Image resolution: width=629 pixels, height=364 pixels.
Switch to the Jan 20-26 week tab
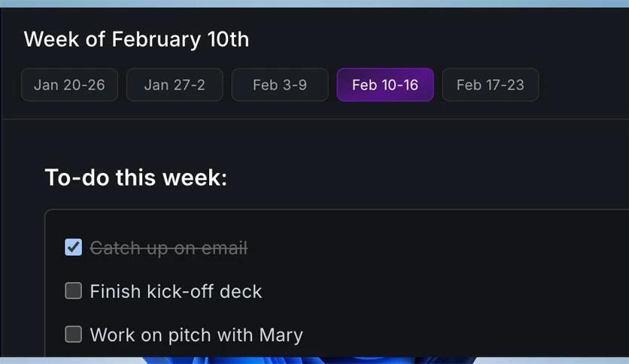coord(69,84)
